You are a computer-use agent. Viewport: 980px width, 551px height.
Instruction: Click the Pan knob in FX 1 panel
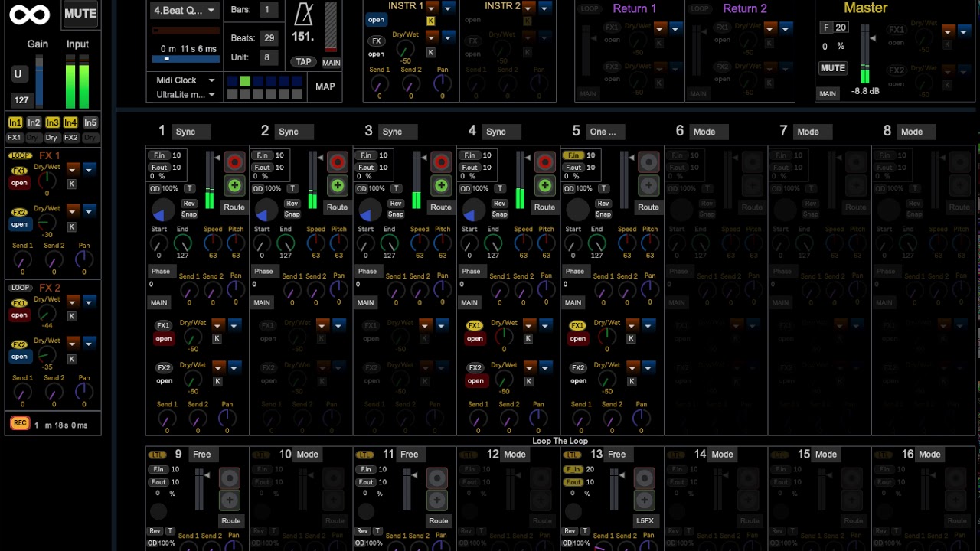tap(83, 259)
